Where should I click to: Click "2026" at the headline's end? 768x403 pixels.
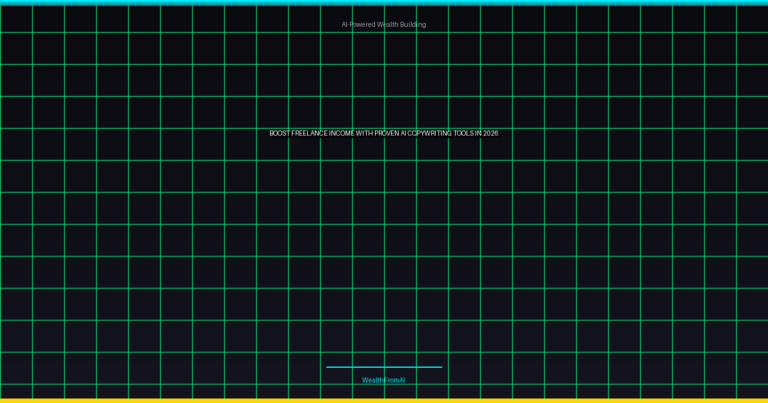[489, 133]
